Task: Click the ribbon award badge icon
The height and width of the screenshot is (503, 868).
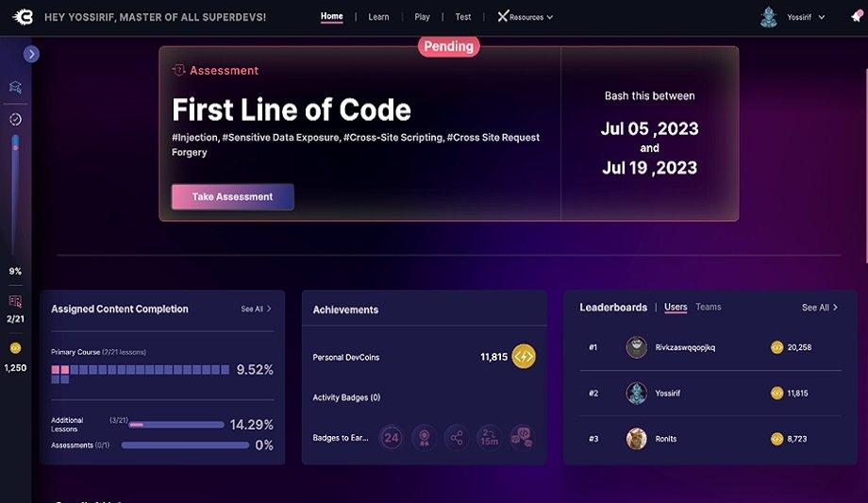Action: 425,438
